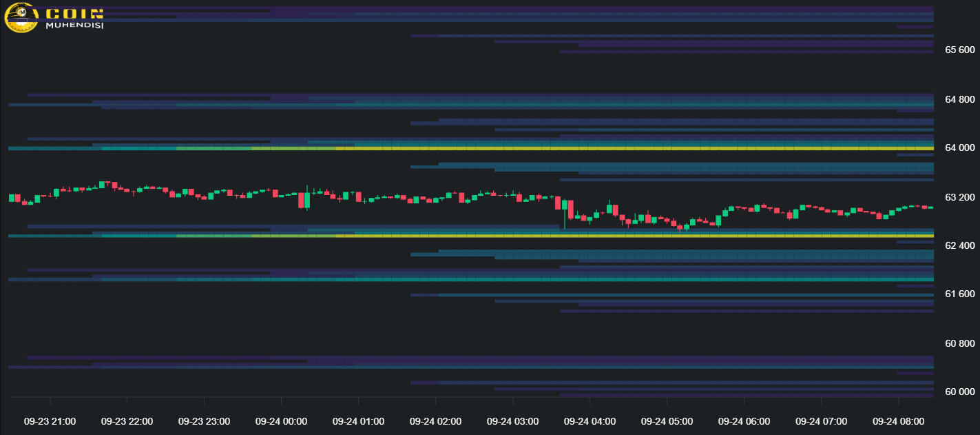The height and width of the screenshot is (435, 980).
Task: Select the 64 800 price axis label
Action: (x=959, y=99)
